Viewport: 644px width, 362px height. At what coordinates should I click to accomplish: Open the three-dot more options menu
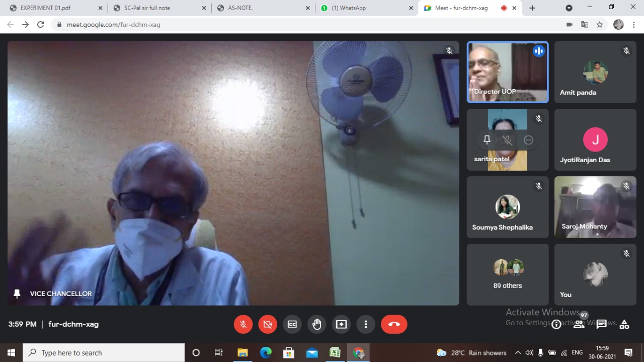366,324
